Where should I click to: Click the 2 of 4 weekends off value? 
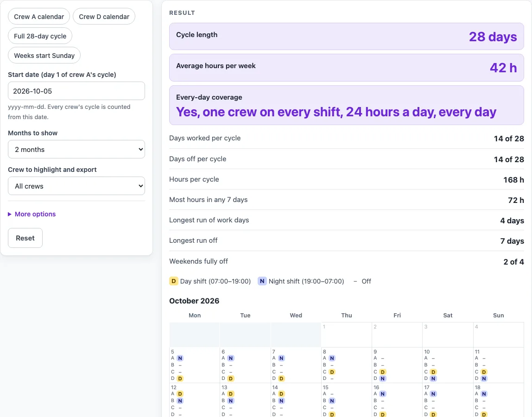coord(513,262)
